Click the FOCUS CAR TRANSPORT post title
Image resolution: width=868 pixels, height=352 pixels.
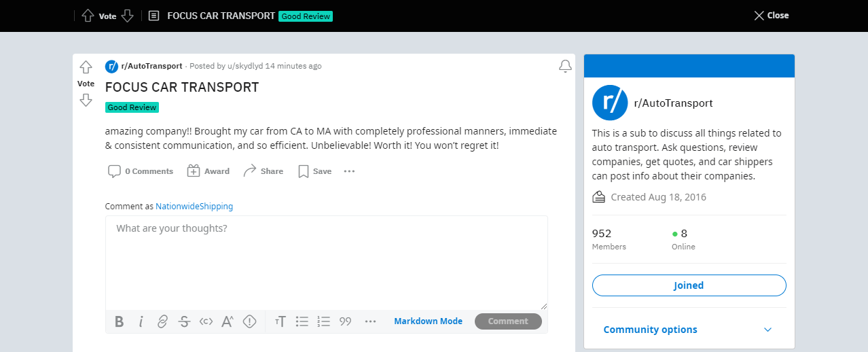(x=182, y=88)
